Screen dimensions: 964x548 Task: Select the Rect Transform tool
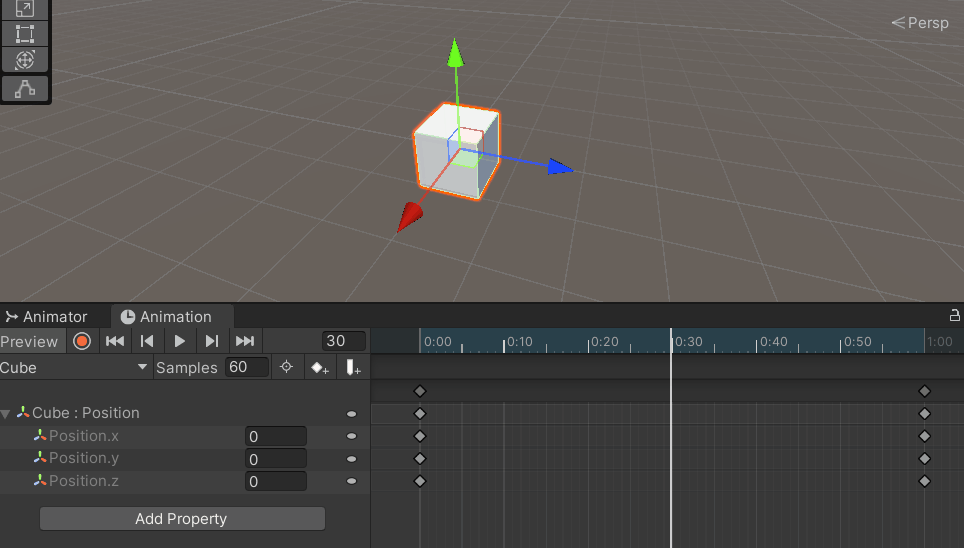pyautogui.click(x=25, y=34)
